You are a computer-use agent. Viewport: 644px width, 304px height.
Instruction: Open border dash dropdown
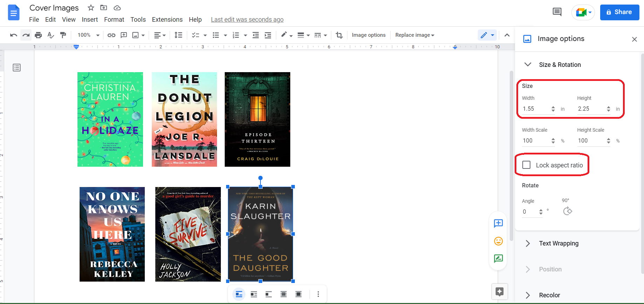point(321,35)
